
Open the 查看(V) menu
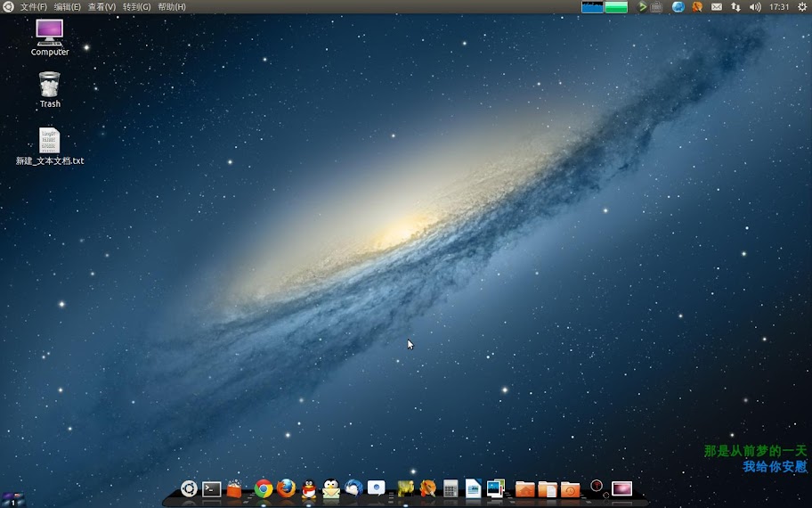click(101, 7)
